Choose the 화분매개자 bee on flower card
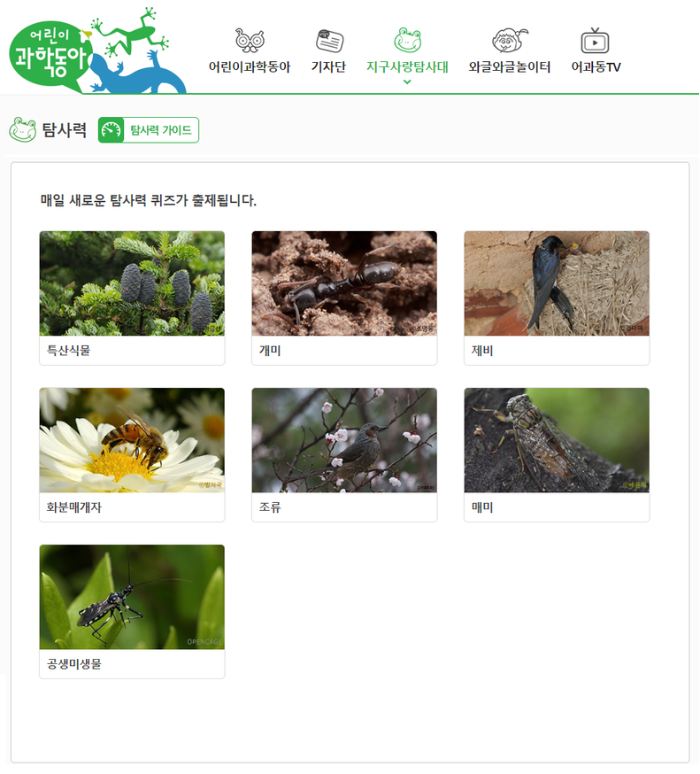This screenshot has width=700, height=774. point(132,454)
